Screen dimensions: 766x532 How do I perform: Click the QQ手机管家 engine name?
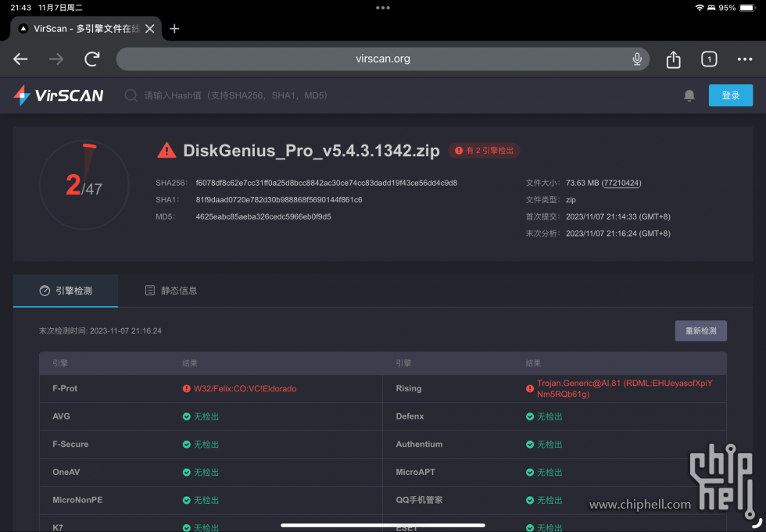[419, 500]
